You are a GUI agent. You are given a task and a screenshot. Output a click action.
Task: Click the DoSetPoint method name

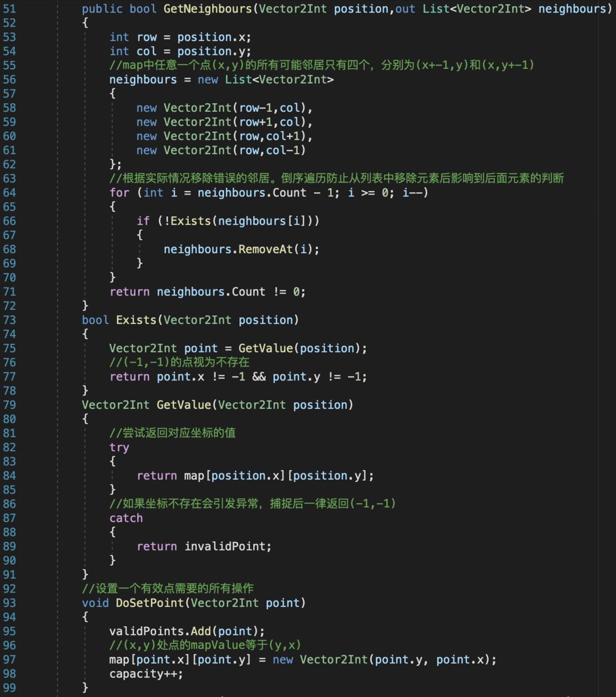[x=149, y=603]
